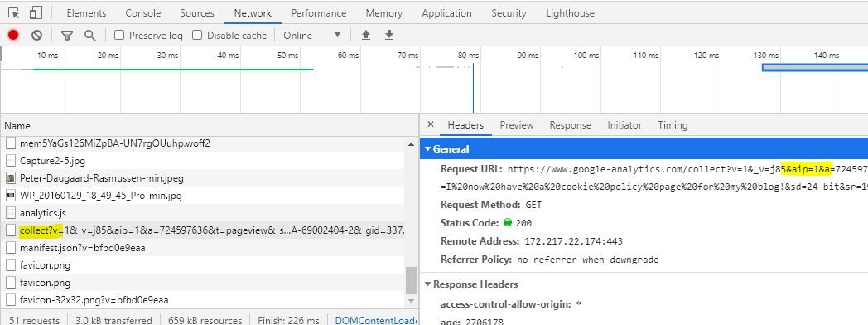Close the request details pane
This screenshot has height=325, width=868.
click(x=431, y=124)
